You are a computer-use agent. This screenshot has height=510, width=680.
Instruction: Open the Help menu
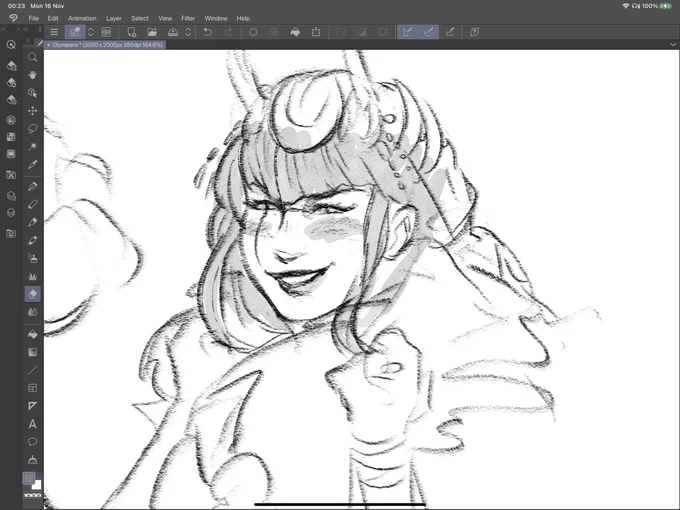pyautogui.click(x=243, y=18)
